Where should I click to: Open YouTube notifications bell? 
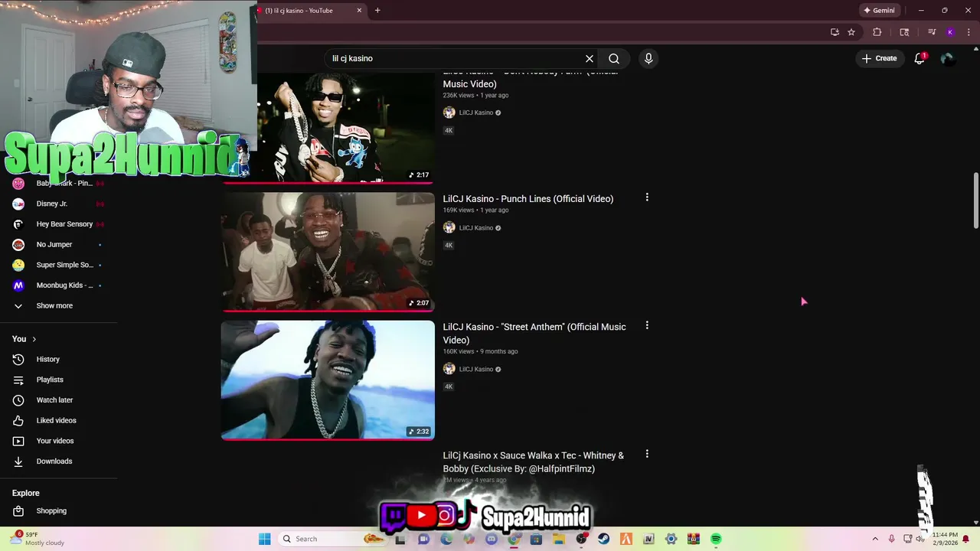920,58
